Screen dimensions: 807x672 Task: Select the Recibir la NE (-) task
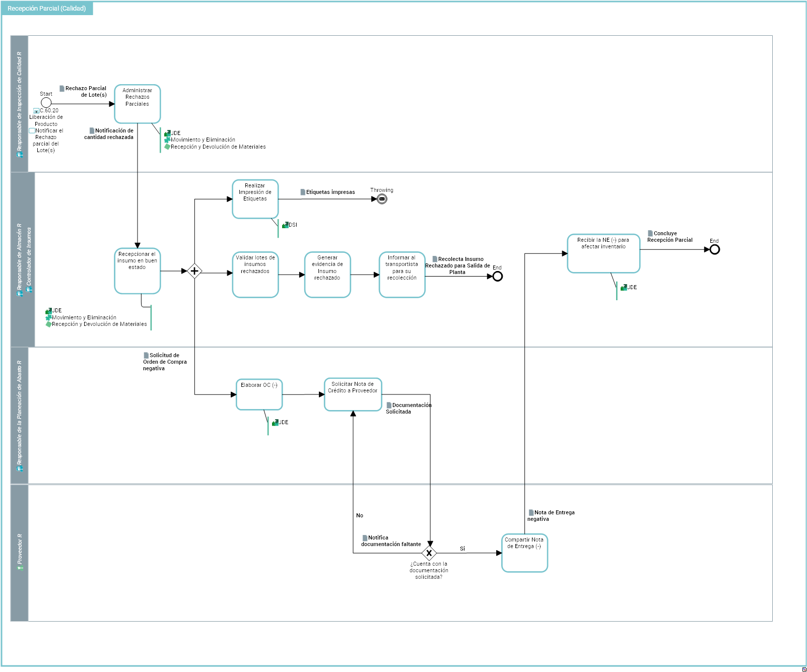click(x=603, y=253)
